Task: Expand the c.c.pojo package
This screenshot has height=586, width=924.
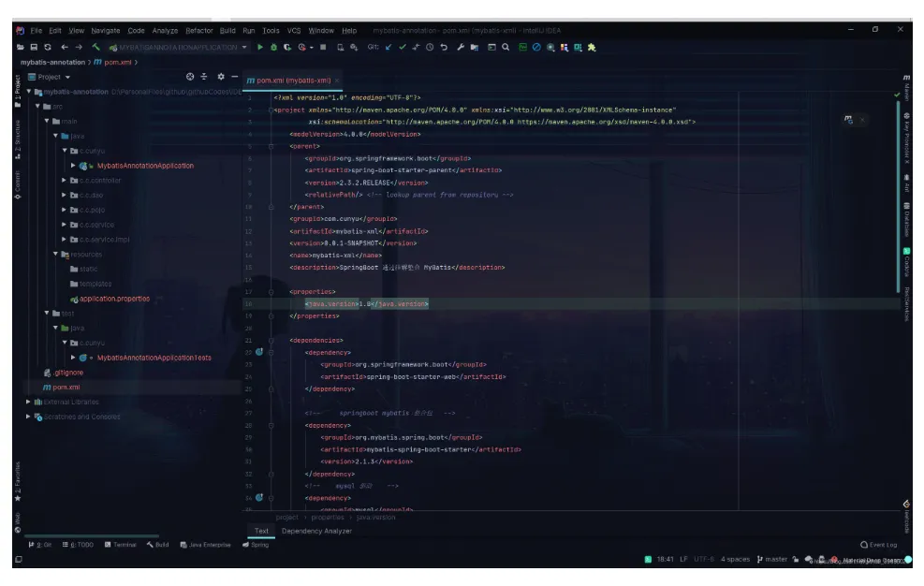Action: point(64,210)
